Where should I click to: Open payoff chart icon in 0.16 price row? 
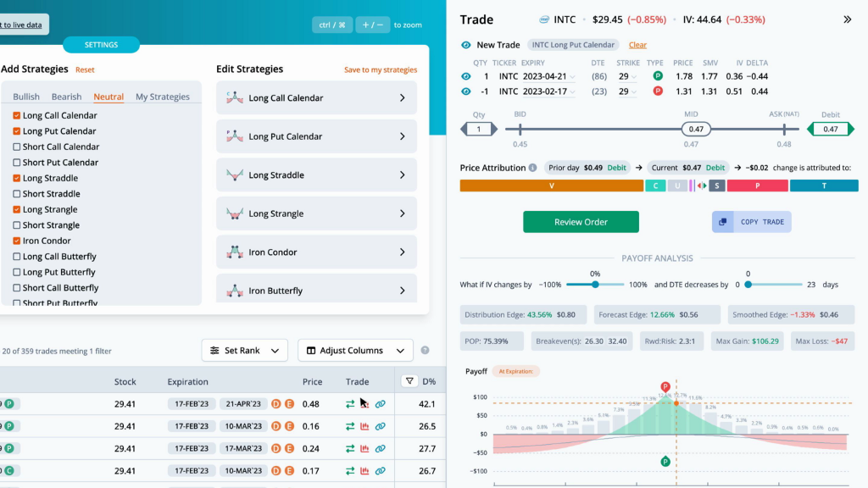[364, 427]
